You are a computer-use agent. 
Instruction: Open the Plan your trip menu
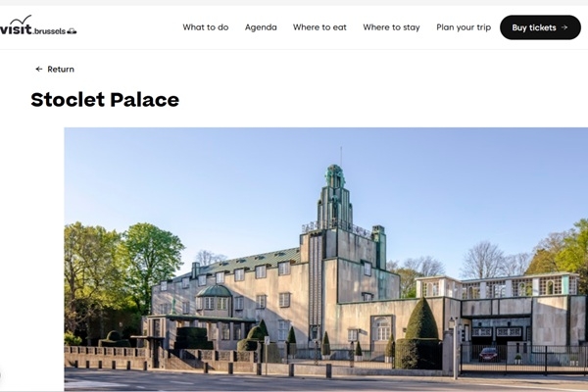[464, 27]
